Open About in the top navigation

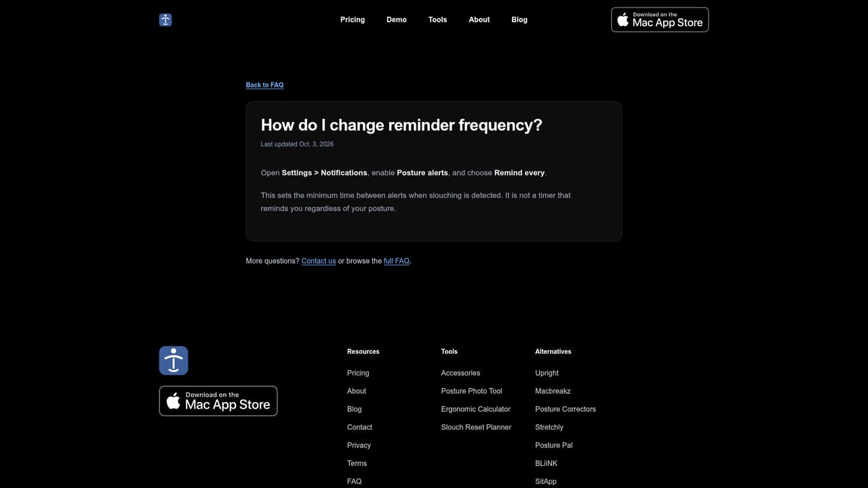[x=479, y=20]
